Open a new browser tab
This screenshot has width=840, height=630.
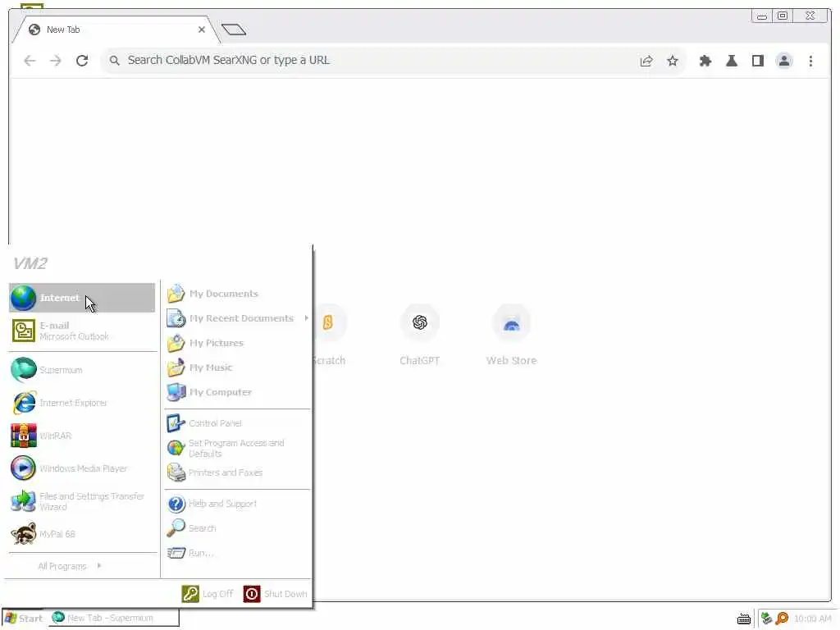click(x=234, y=30)
